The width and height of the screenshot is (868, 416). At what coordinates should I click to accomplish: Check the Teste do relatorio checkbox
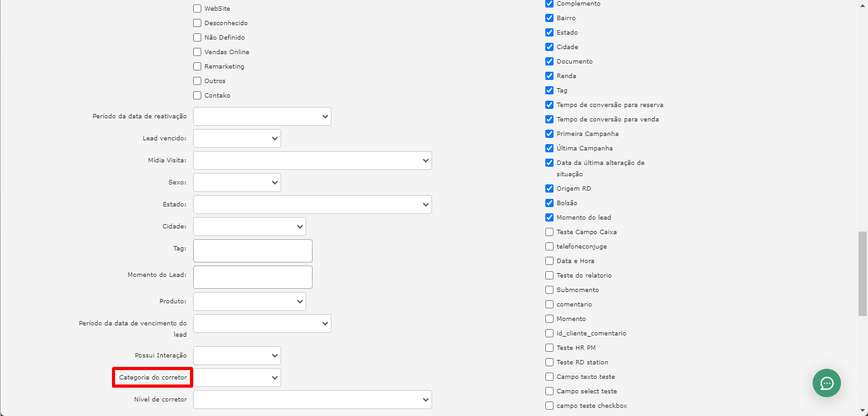(550, 276)
